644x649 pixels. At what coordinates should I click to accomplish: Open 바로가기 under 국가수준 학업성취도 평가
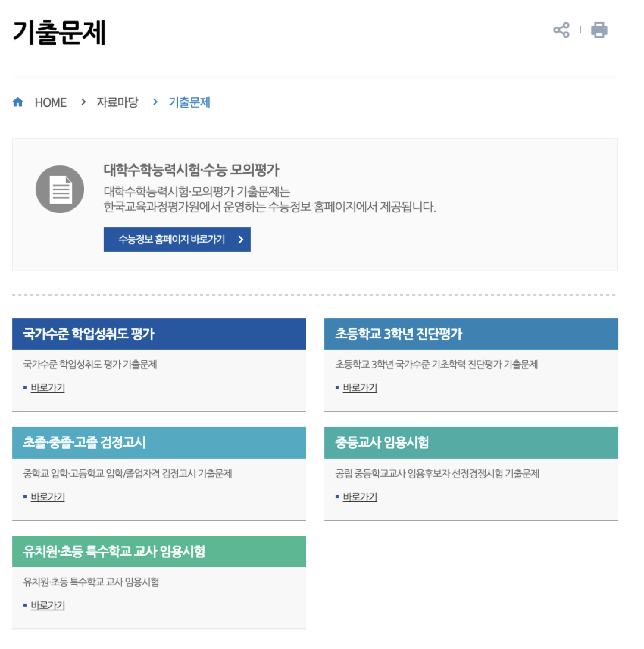(x=48, y=387)
